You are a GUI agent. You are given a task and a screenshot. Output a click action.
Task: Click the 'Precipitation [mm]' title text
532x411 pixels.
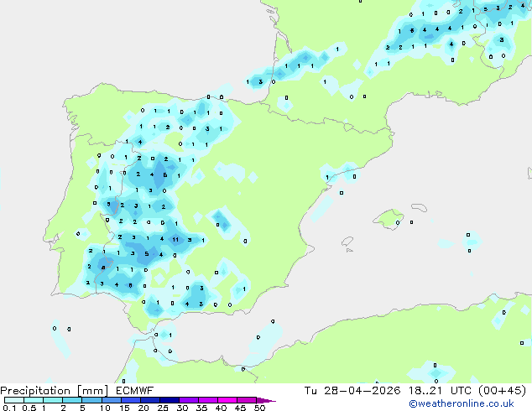[55, 391]
